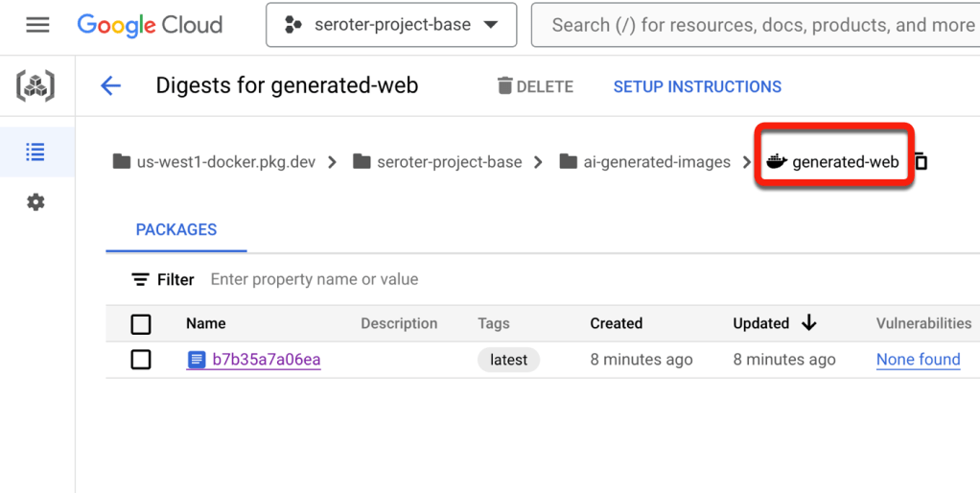Go back using the left arrow
The width and height of the screenshot is (980, 493).
pos(111,86)
